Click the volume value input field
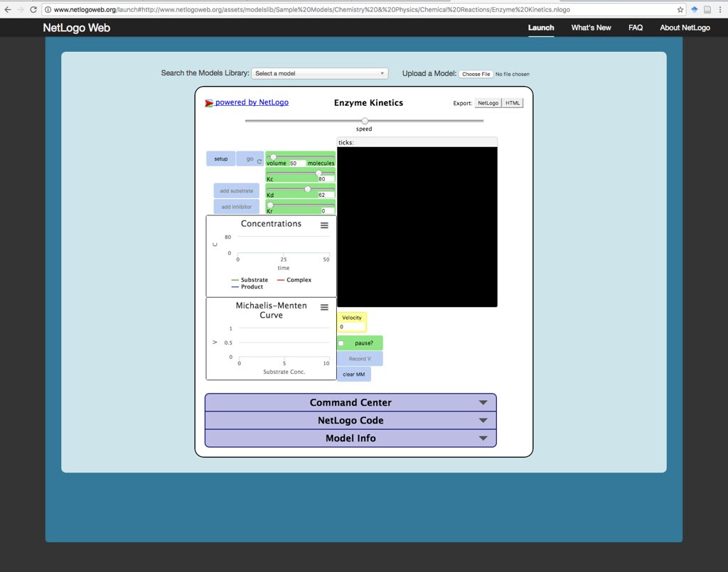Image resolution: width=728 pixels, height=572 pixels. [x=297, y=163]
